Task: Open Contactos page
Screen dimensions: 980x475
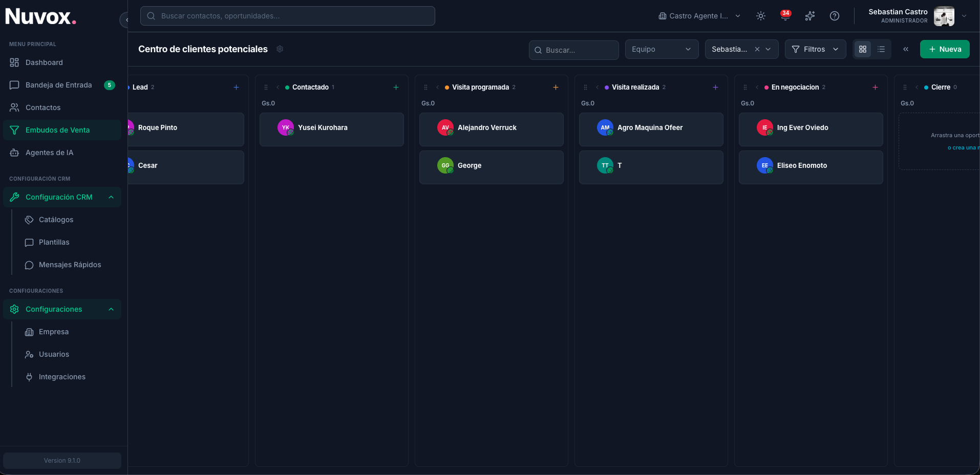Action: (62, 107)
